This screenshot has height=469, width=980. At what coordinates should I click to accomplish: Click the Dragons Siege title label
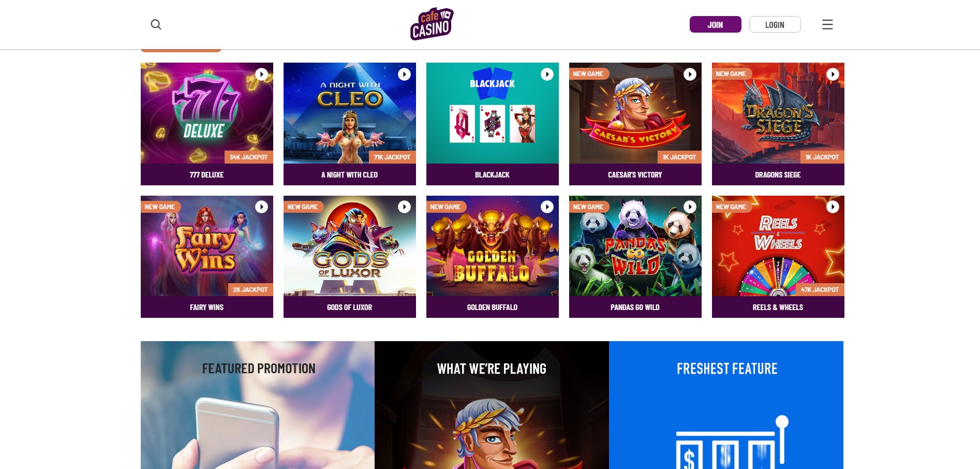click(x=778, y=175)
